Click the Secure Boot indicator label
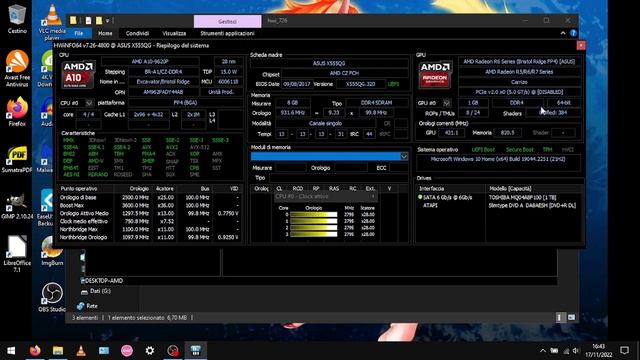The width and height of the screenshot is (640, 360). (x=520, y=150)
